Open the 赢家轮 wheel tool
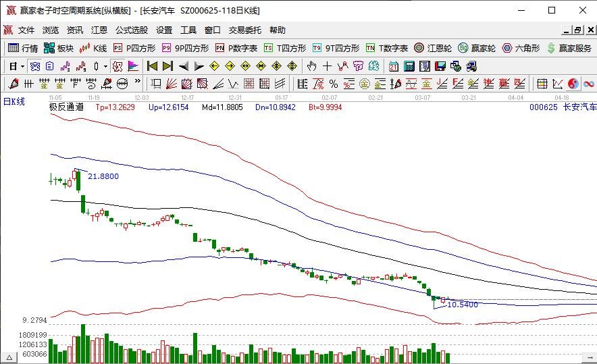 (477, 48)
